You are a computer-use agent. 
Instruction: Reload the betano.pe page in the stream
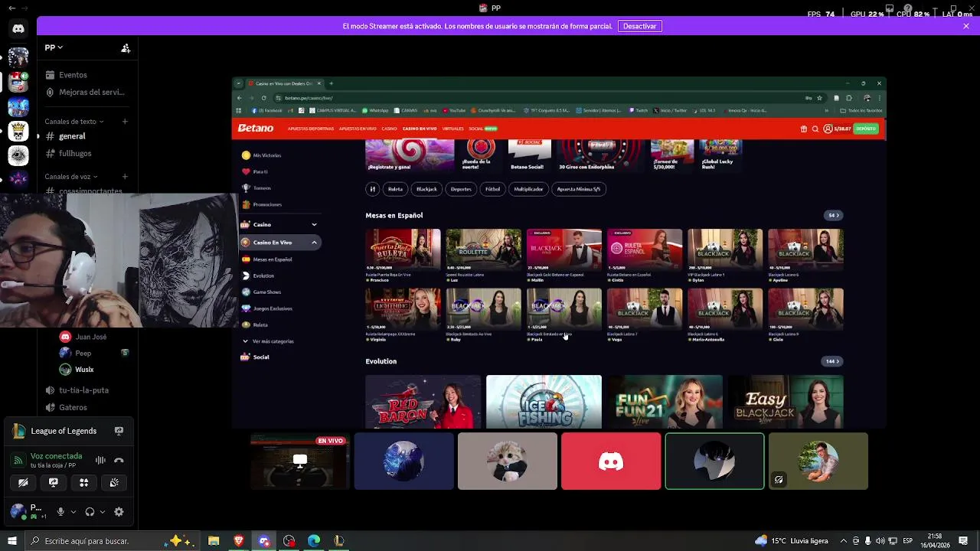263,98
